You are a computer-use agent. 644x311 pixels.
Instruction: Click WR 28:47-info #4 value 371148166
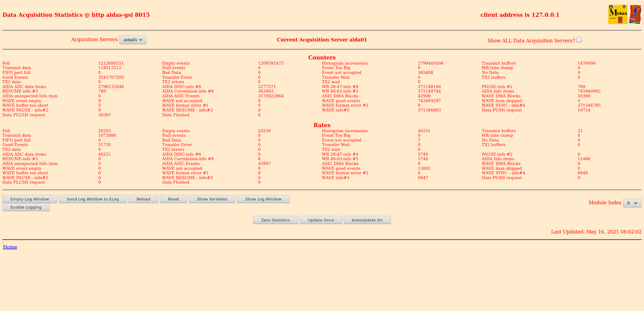click(x=429, y=87)
